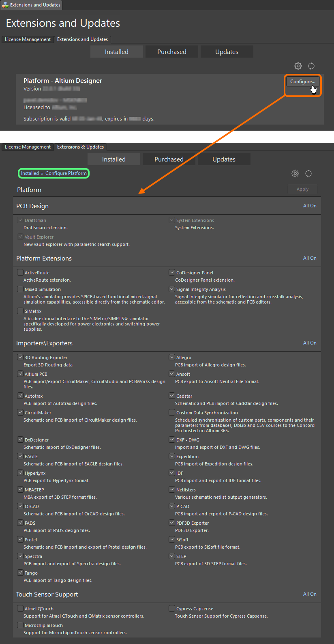334x644 pixels.
Task: Disable the EAGLE importer checkbox
Action: (x=20, y=456)
